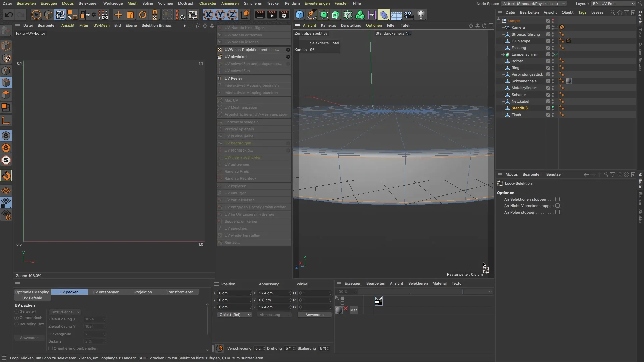Click the spline pen tool icon

pyautogui.click(x=311, y=15)
